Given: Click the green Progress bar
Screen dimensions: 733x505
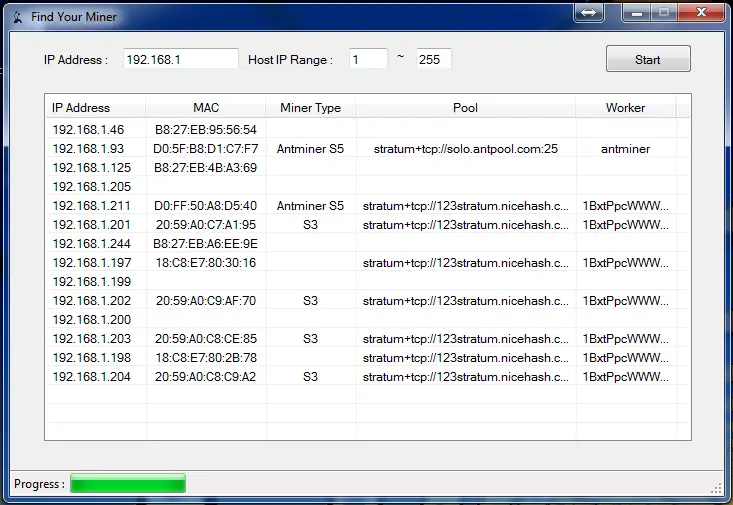Looking at the screenshot, I should [x=128, y=485].
